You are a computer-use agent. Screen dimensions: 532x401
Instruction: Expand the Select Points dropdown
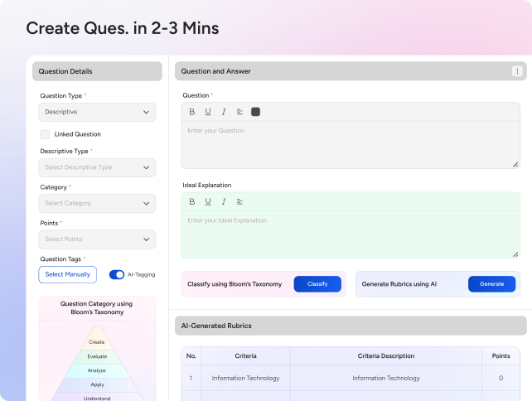pyautogui.click(x=97, y=239)
